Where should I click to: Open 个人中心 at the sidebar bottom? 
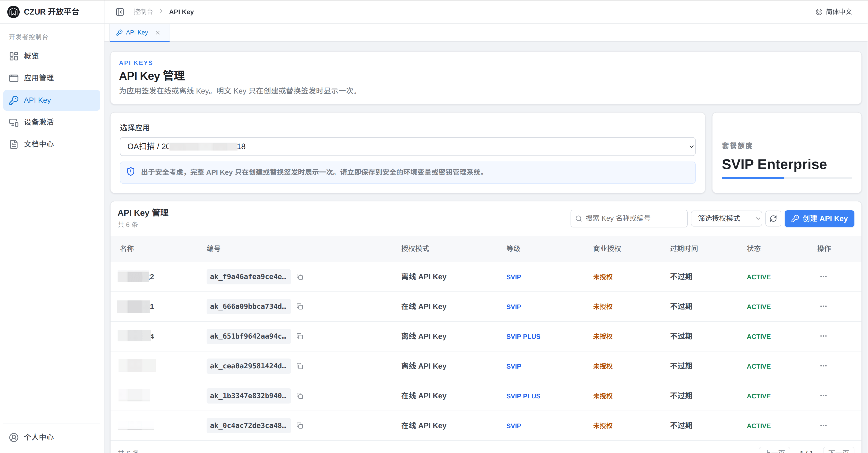(52, 437)
